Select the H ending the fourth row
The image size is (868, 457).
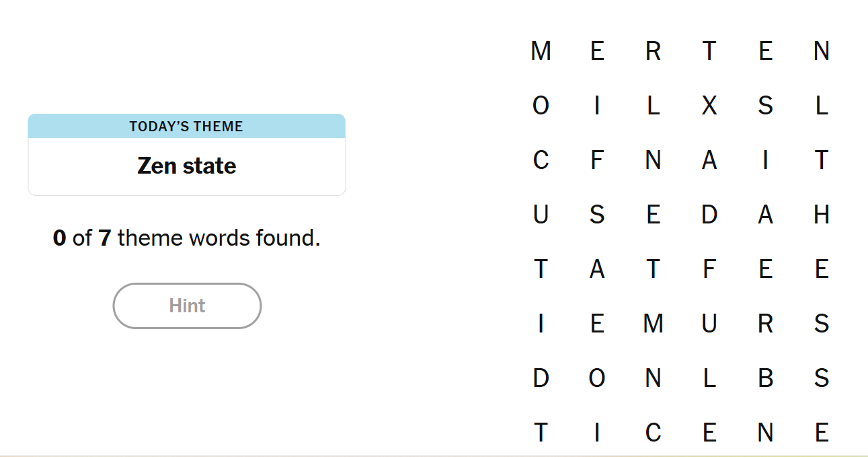[x=822, y=215]
